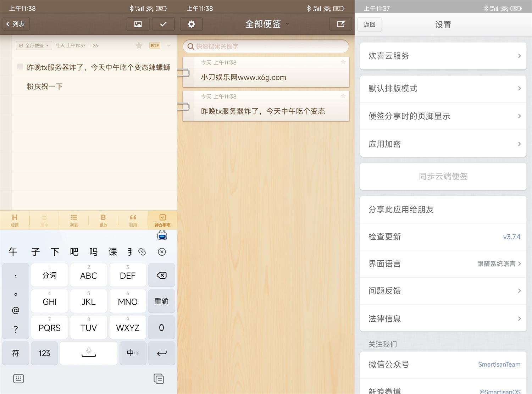
Task: Tap the 同步云端便签 button
Action: [x=443, y=176]
